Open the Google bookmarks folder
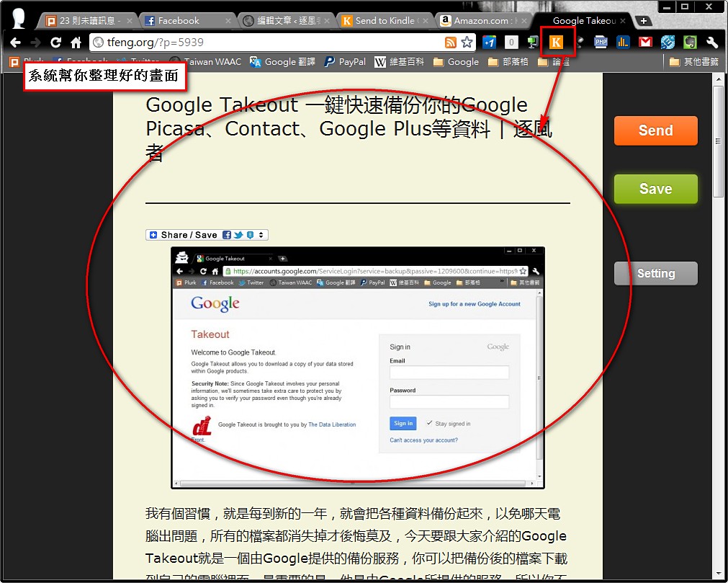Image resolution: width=728 pixels, height=583 pixels. 456,62
